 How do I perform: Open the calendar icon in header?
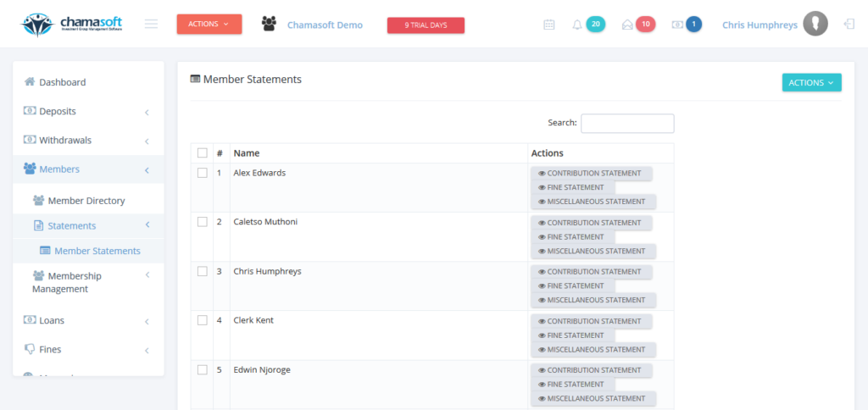[549, 25]
